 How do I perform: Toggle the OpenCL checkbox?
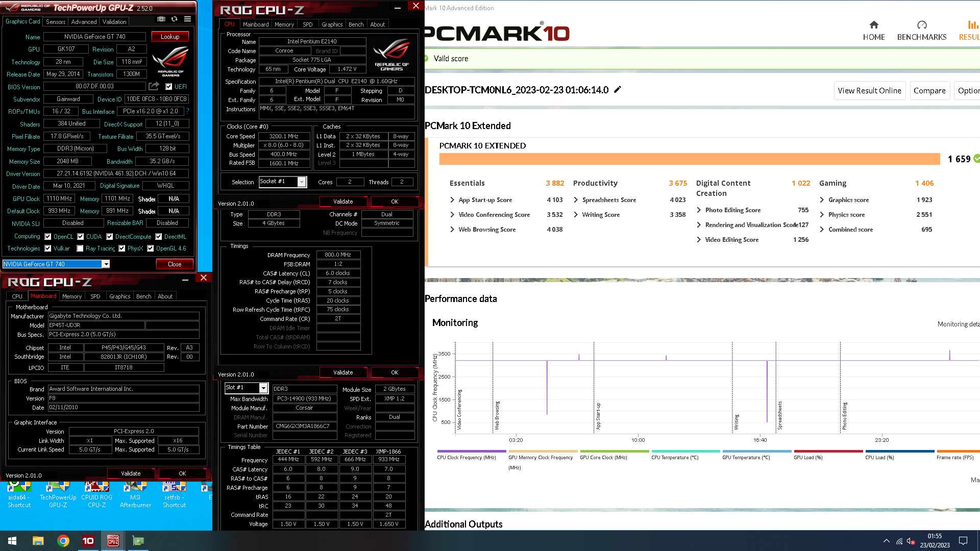point(48,237)
